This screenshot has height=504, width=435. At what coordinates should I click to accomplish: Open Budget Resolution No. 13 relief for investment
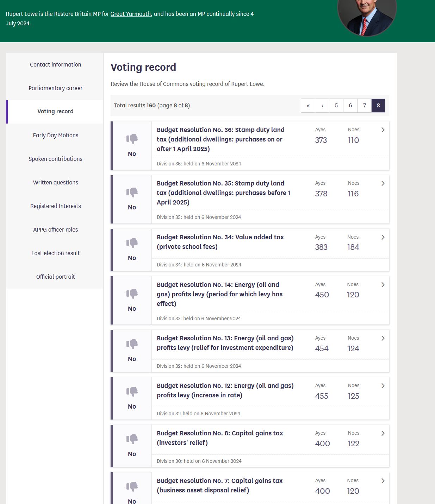point(225,343)
